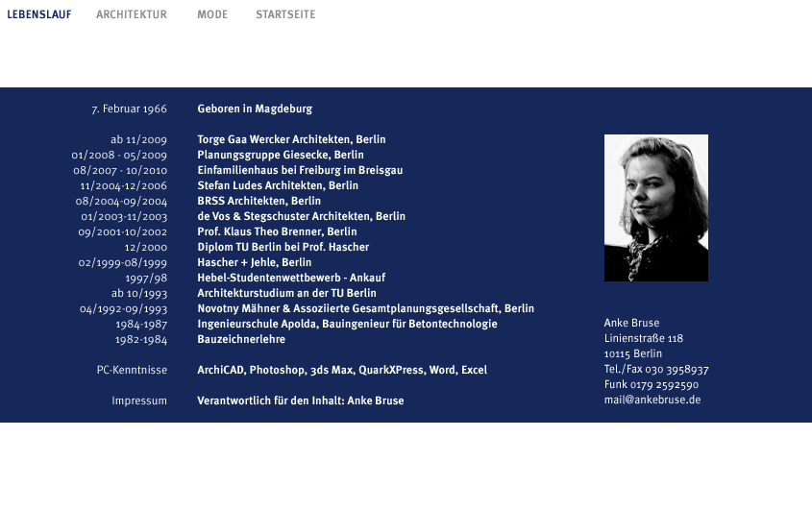The height and width of the screenshot is (510, 812).
Task: Select the Hascher + Jehle, Berlin entry
Action: (x=255, y=262)
